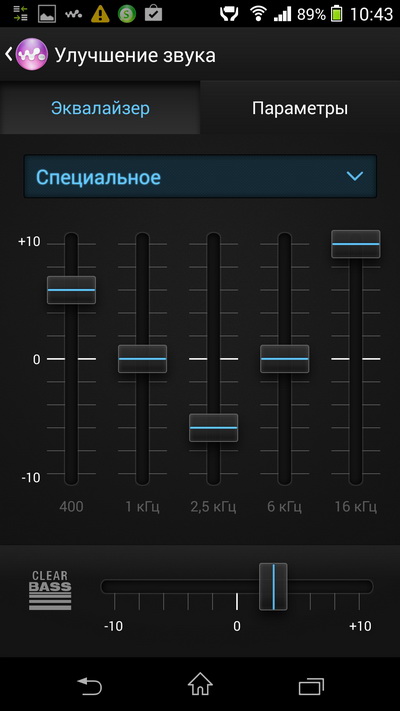Open the Специальное preset dropdown
Image resolution: width=400 pixels, height=711 pixels.
(x=200, y=176)
